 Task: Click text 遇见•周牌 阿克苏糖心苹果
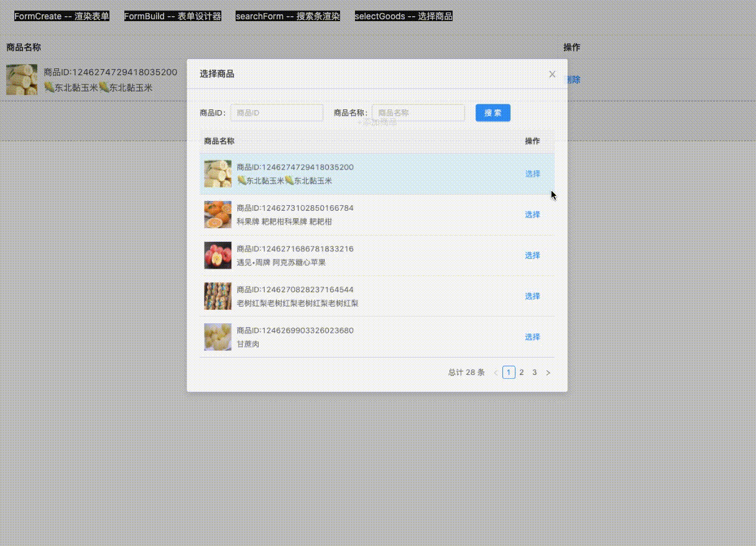[x=281, y=262]
